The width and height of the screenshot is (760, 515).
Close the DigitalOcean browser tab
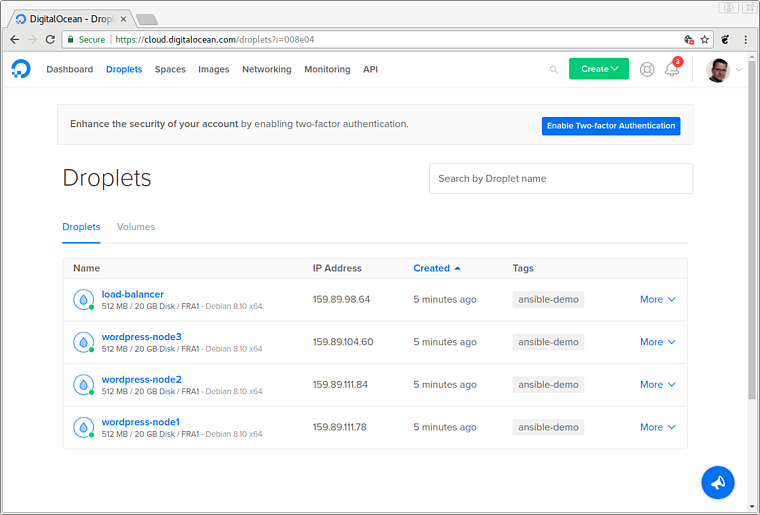(x=123, y=19)
